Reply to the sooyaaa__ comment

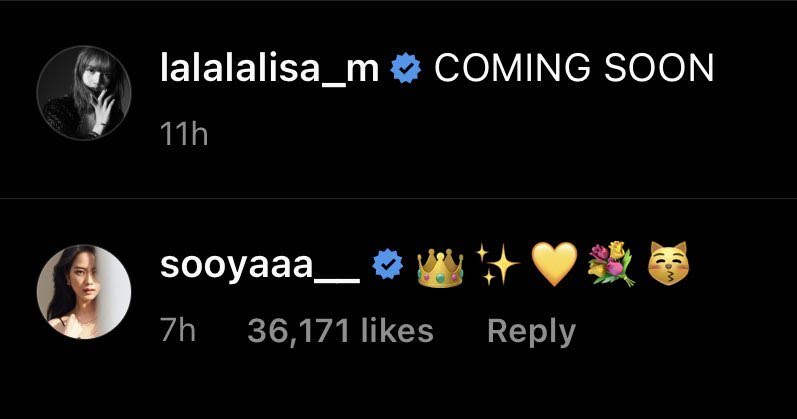pyautogui.click(x=531, y=332)
